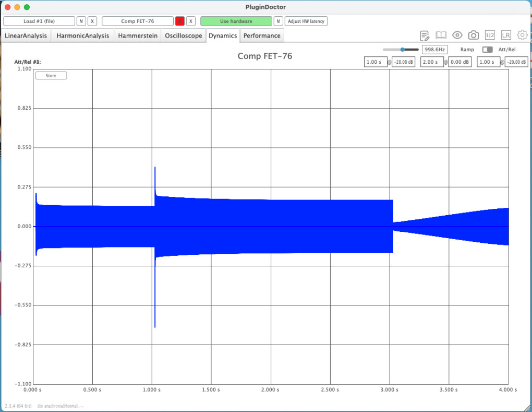Click the Load #1 (file) button

point(39,21)
